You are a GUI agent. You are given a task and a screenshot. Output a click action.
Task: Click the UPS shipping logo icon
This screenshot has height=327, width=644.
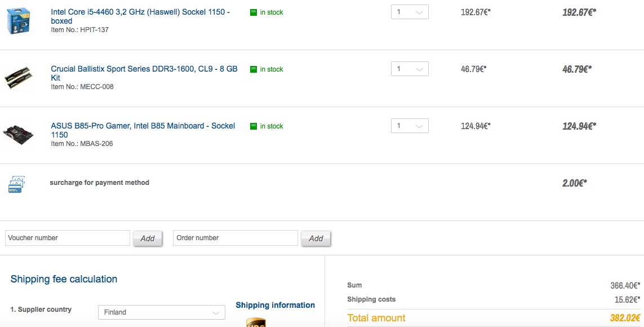point(256,322)
